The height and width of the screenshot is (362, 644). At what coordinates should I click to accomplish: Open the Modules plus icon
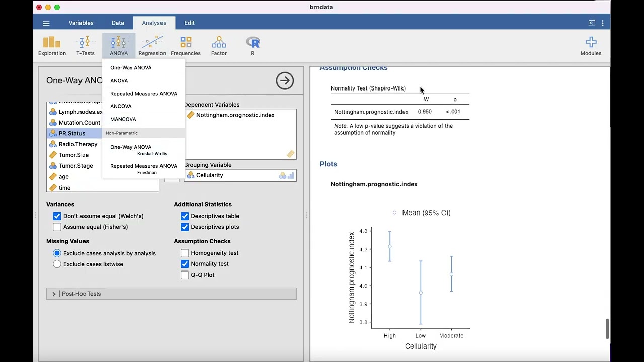coord(591,46)
